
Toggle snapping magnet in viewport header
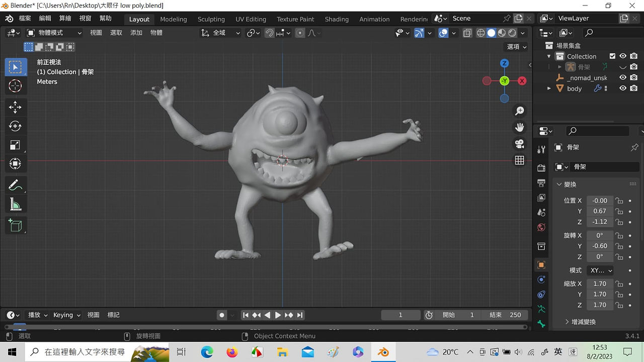270,33
